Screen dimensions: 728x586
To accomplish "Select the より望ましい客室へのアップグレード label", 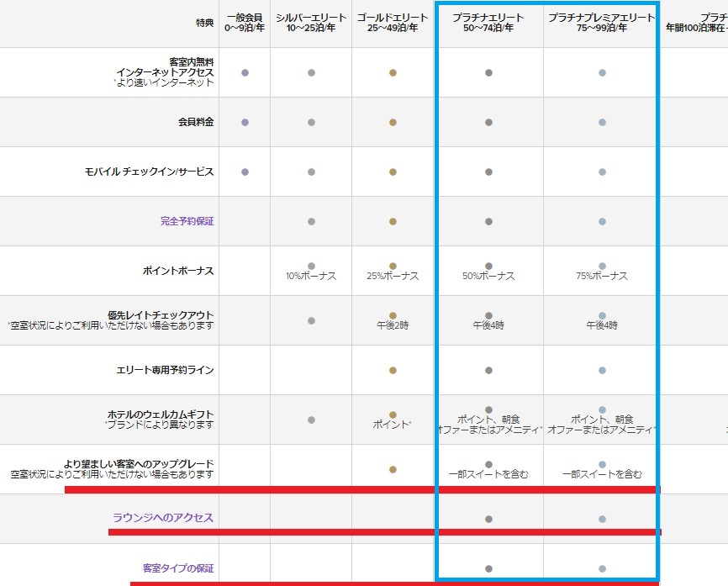I will pyautogui.click(x=139, y=464).
